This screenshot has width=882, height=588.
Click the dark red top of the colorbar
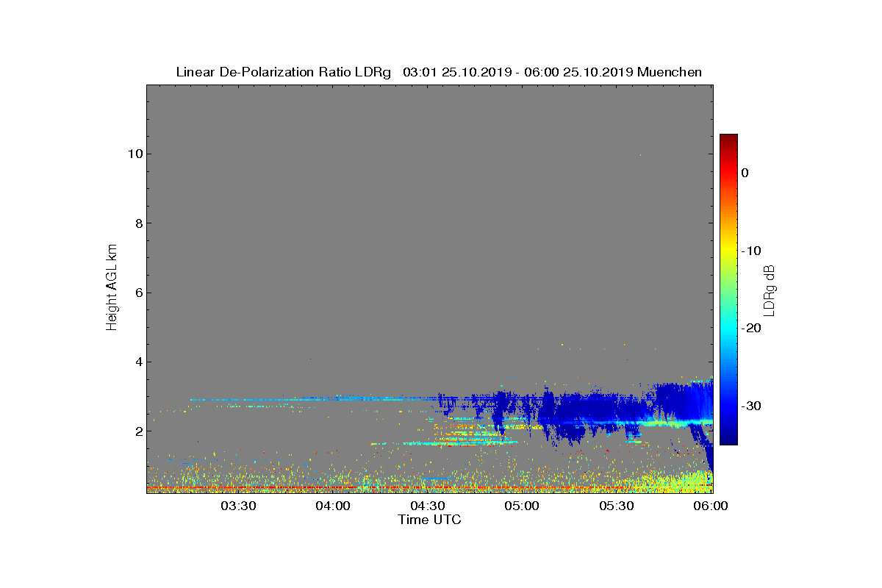pyautogui.click(x=728, y=138)
